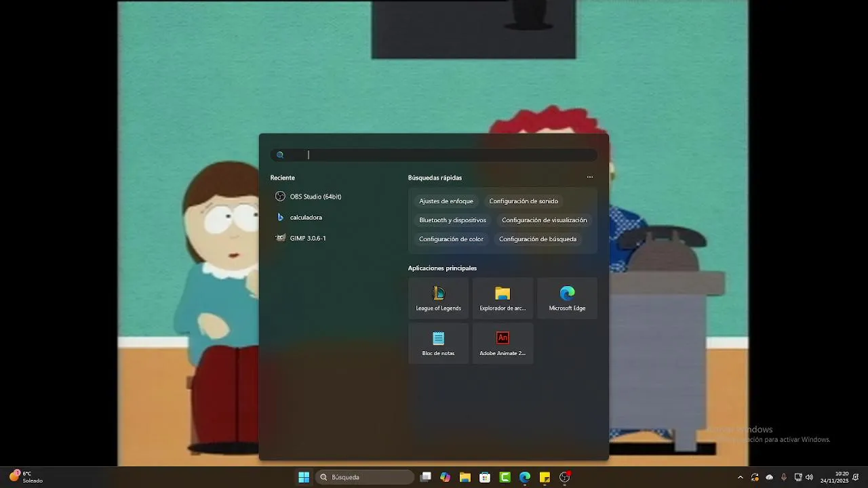Screen dimensions: 868x488
Task: Open File Explorer from the taskbar
Action: coord(465,477)
